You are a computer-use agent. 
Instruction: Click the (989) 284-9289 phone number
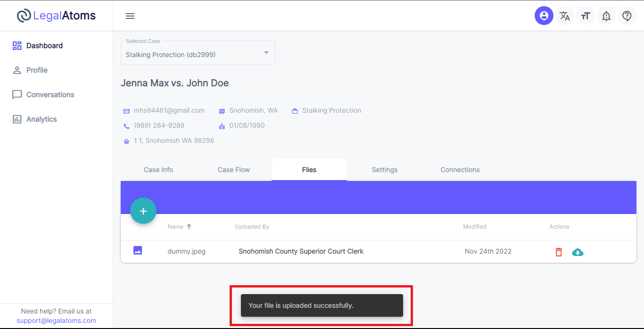point(159,125)
